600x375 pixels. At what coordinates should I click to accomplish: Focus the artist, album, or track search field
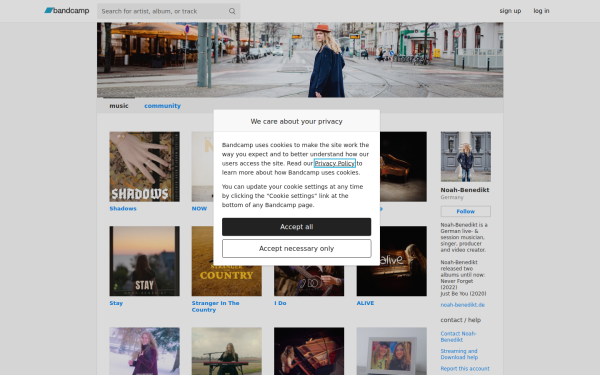tap(168, 11)
